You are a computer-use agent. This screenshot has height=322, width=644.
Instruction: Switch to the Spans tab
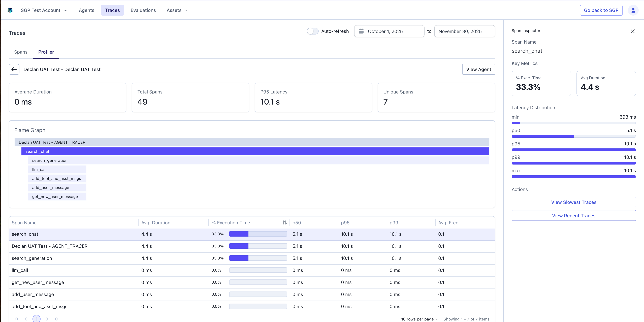click(x=21, y=52)
